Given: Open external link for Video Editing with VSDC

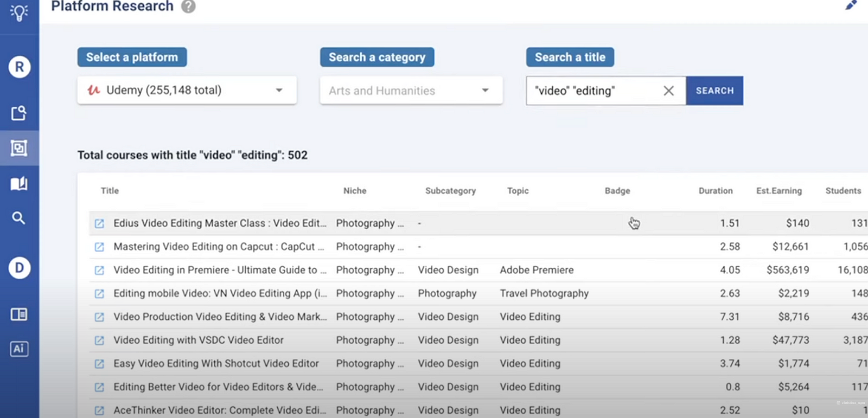Looking at the screenshot, I should (99, 340).
